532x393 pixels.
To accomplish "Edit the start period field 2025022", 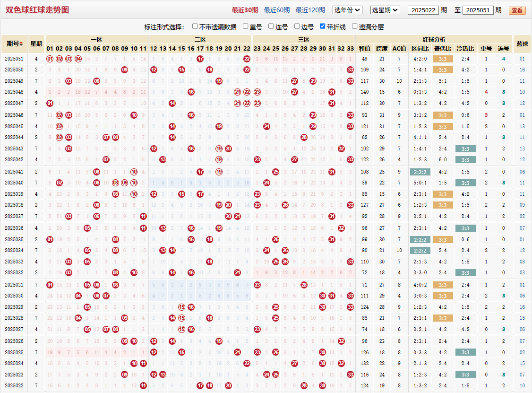I will [x=423, y=10].
